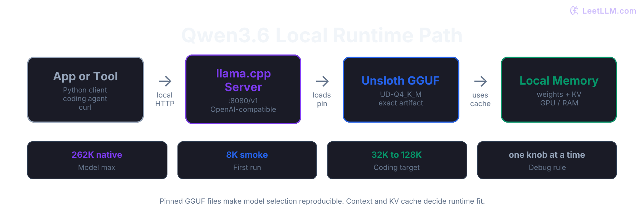Click the Qwen3.6 Local Runtime Path title

(x=322, y=35)
